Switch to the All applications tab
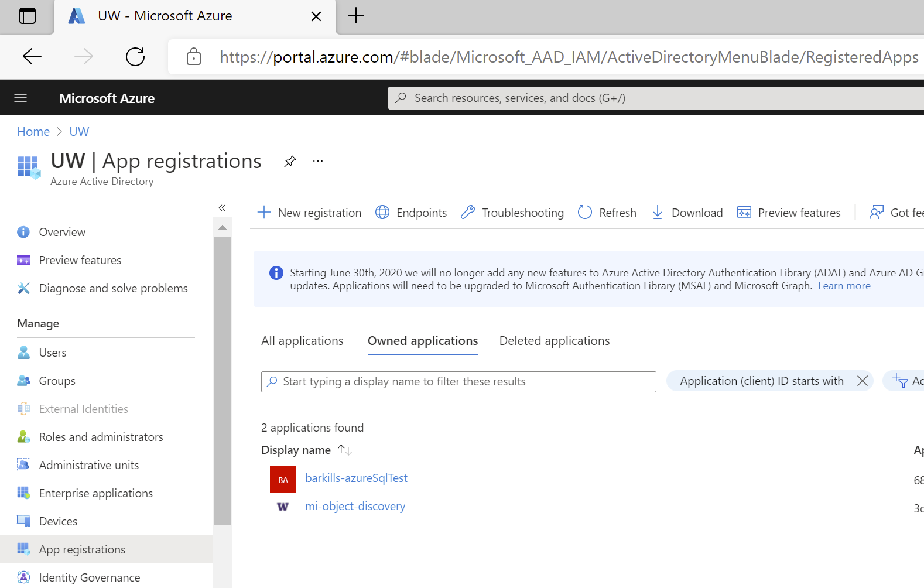This screenshot has width=924, height=588. (302, 341)
